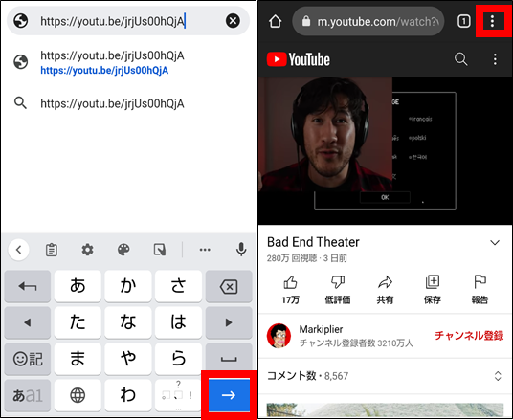Tap the は key
513x420 pixels.
coord(178,322)
